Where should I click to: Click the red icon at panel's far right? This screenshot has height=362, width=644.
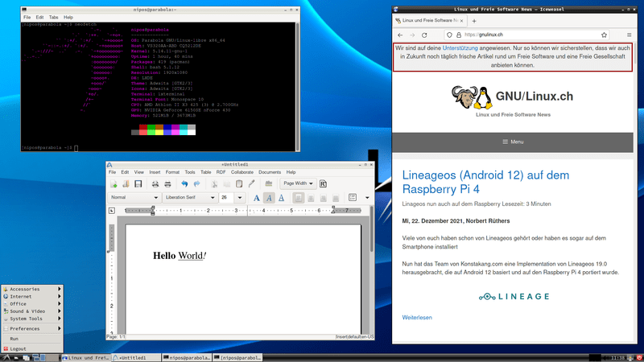[x=639, y=358]
